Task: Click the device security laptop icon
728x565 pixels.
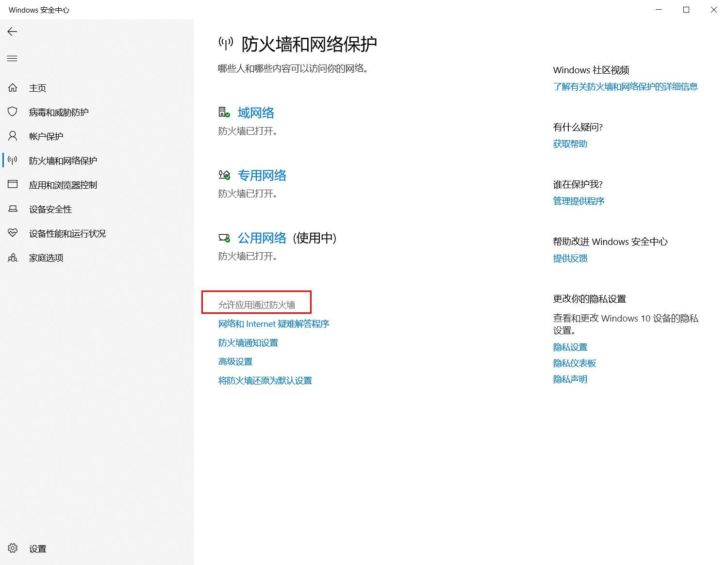Action: pos(12,209)
